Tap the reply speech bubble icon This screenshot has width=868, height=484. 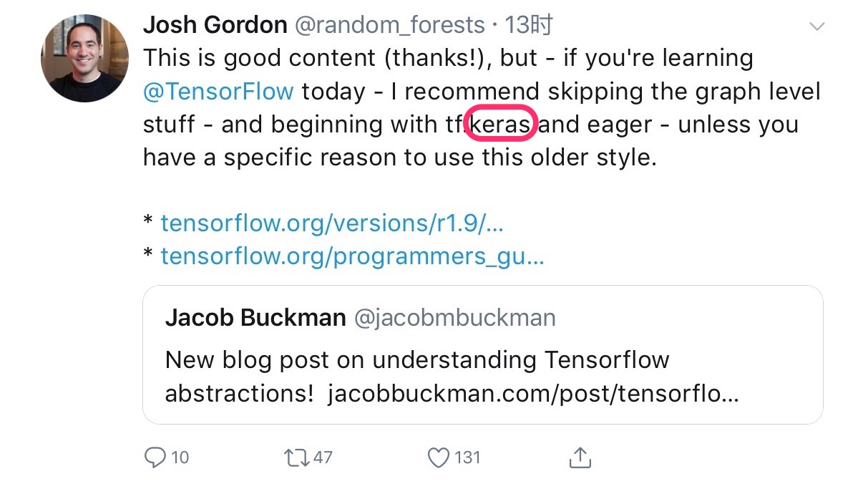coord(155,457)
